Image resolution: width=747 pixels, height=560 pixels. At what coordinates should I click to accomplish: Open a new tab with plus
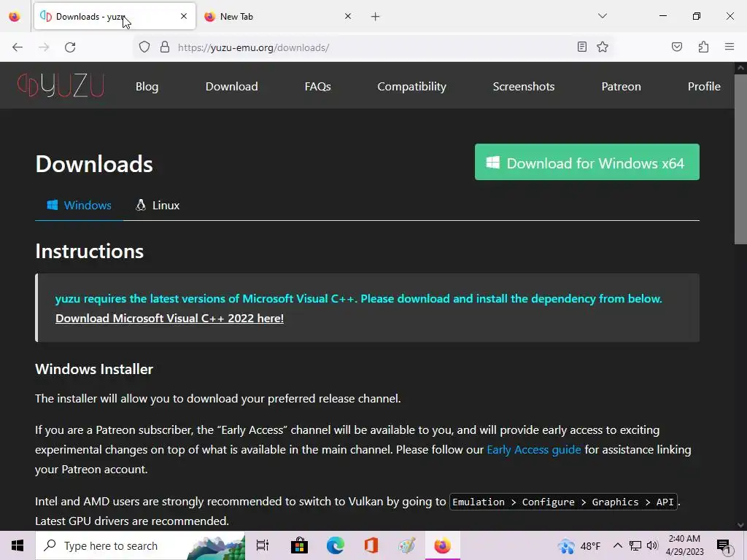tap(376, 17)
